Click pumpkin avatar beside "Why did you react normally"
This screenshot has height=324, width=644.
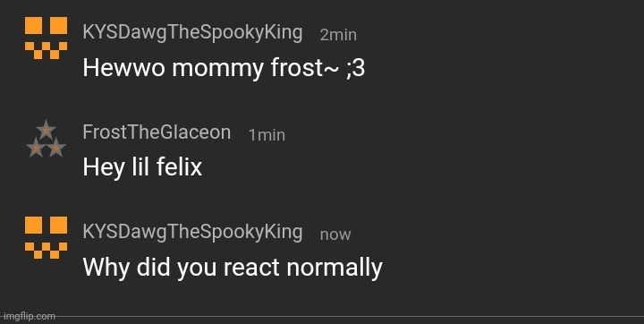point(46,238)
